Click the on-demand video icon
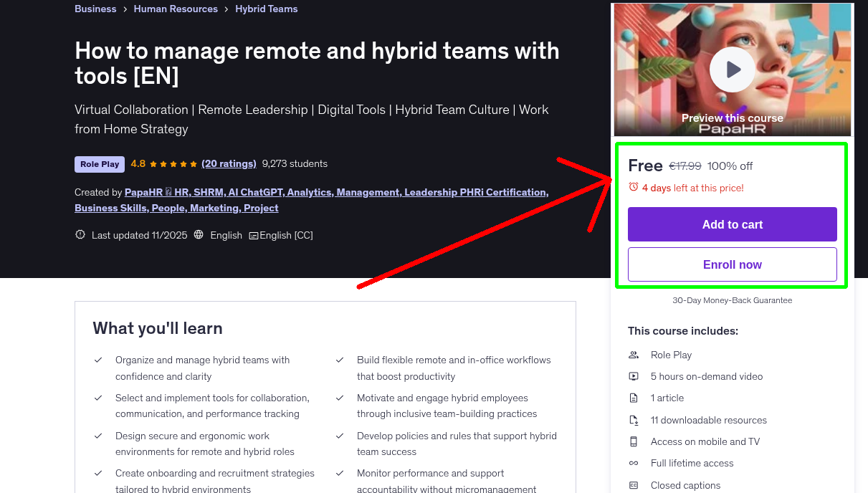This screenshot has width=868, height=493. coord(633,376)
